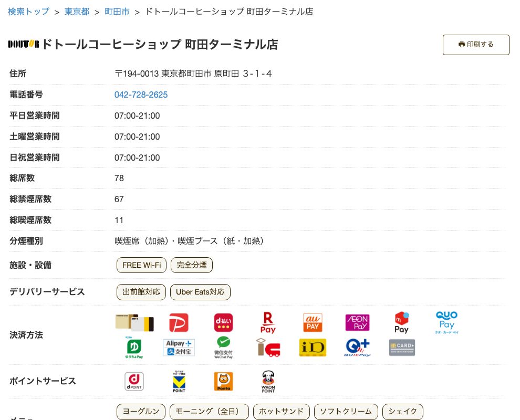Click the Doutor logo beside store name
Image resolution: width=520 pixels, height=420 pixels.
[x=24, y=44]
